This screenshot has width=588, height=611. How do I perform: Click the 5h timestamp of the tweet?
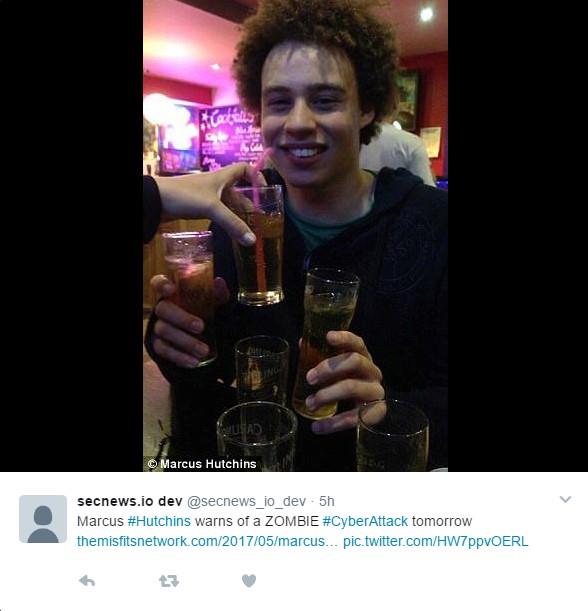point(327,501)
